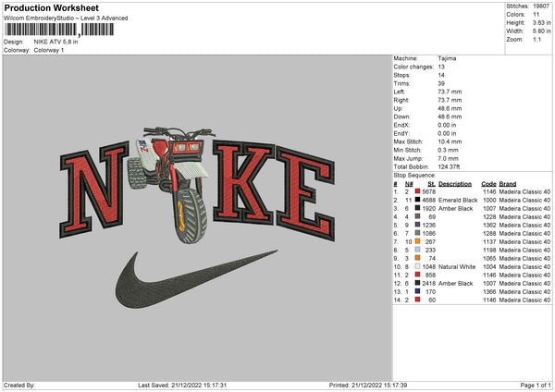Select stitch count '5678' in stop row 1
The image size is (555, 392).
point(428,191)
